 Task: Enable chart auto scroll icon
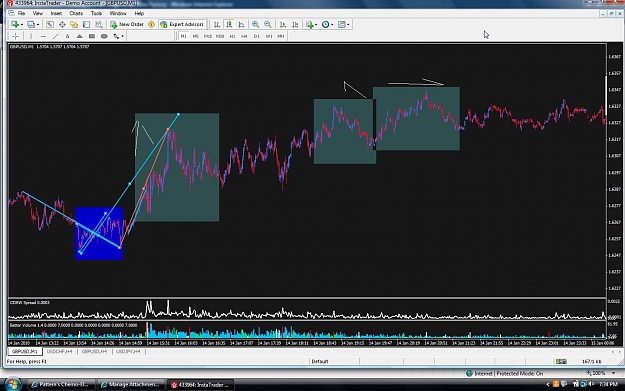[x=283, y=24]
